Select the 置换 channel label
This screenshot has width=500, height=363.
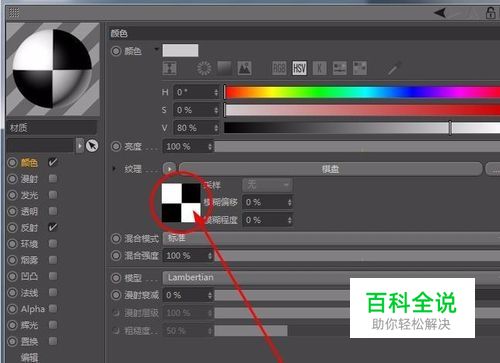click(29, 341)
